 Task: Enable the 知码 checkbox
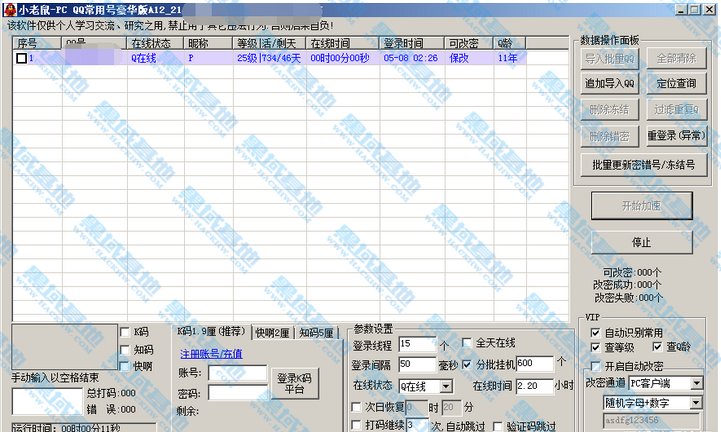125,350
